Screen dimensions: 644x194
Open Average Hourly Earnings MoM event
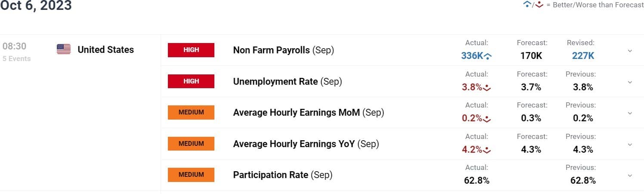(x=308, y=113)
